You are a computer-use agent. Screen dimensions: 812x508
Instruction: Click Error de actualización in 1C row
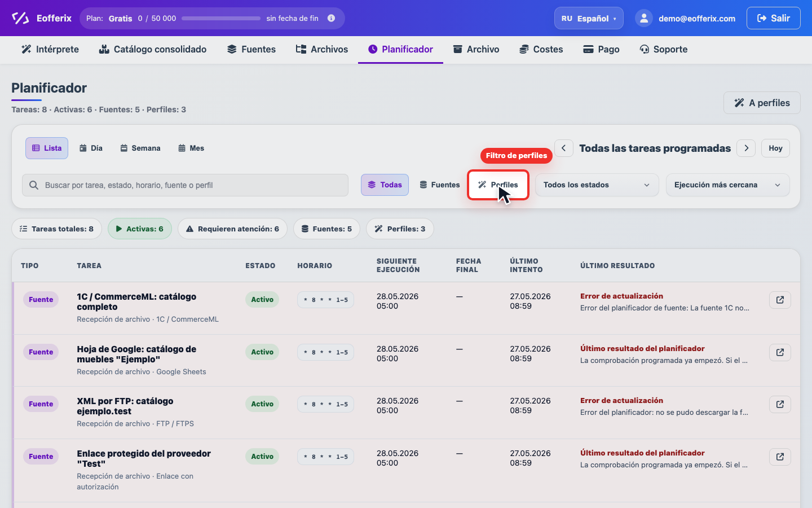coord(621,296)
